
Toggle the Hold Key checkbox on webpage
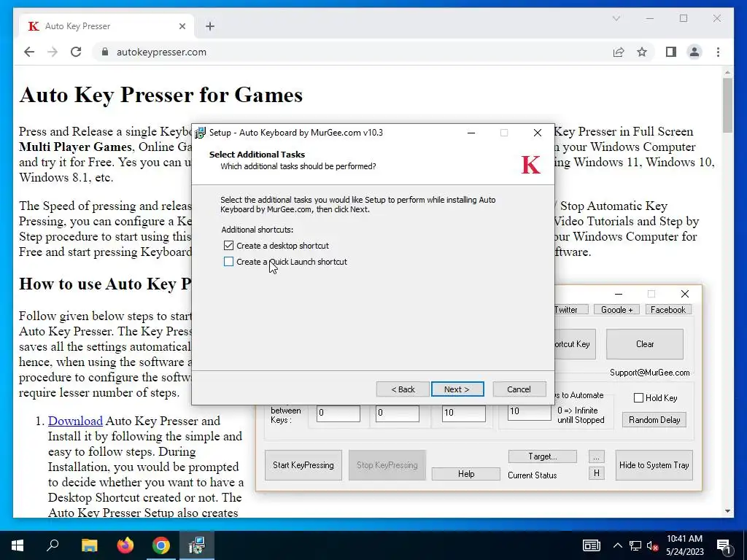point(639,398)
